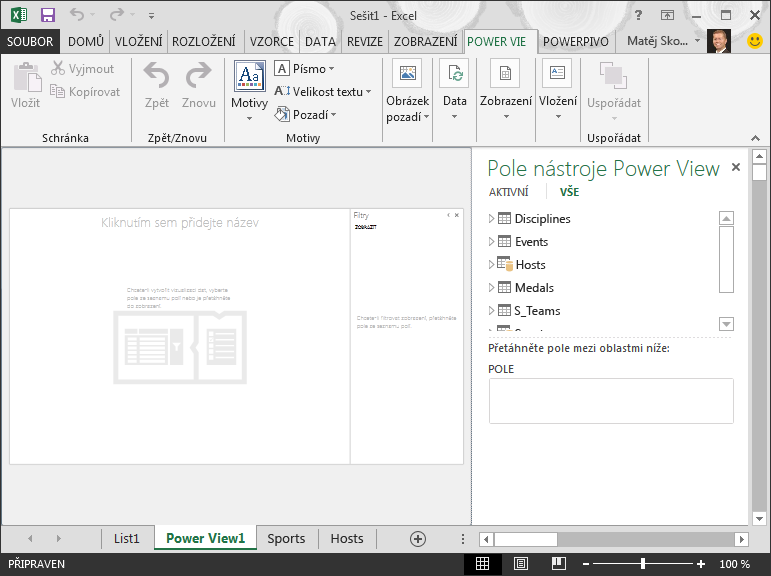
Task: Switch to the VLOŽENÍ ribbon tab
Action: 138,41
